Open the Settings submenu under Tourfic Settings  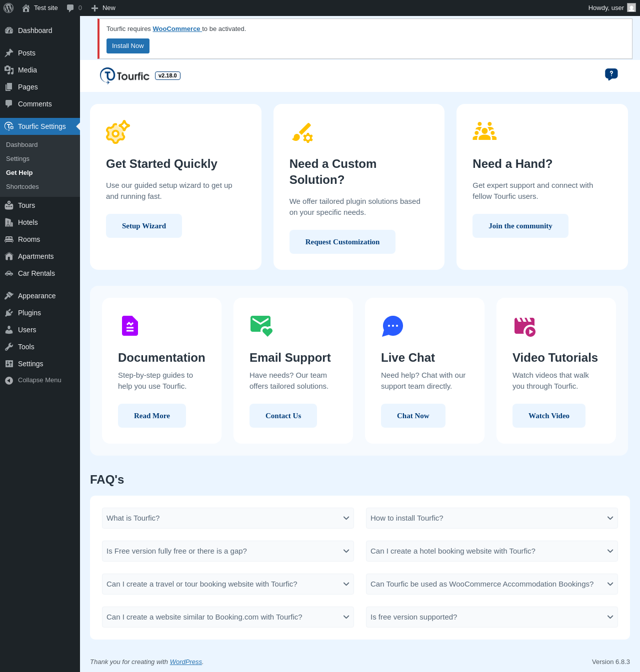(40, 158)
